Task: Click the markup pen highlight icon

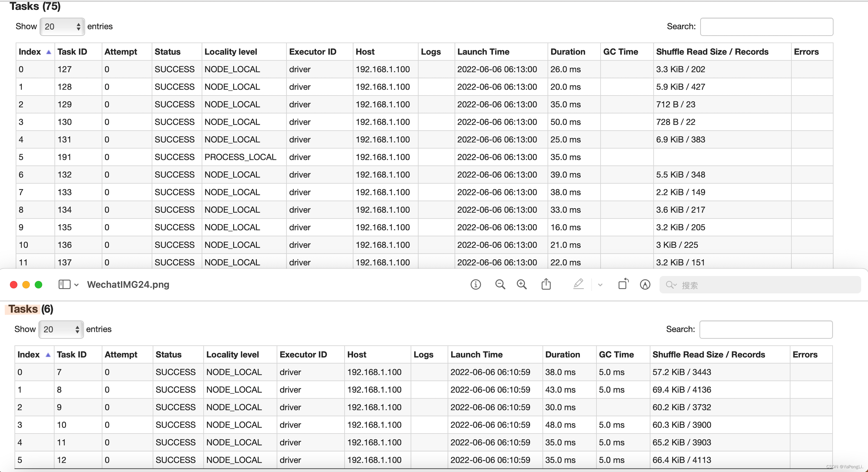Action: pos(578,284)
